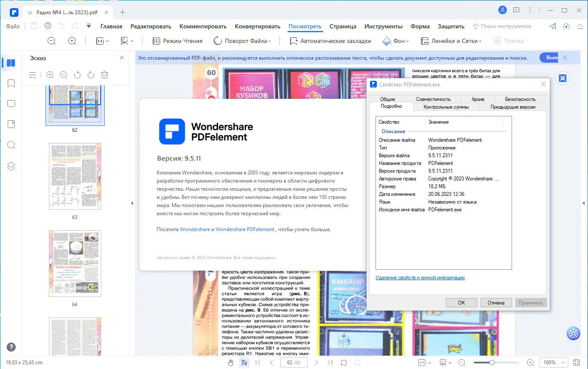Select page 63 thumbnail
The height and width of the screenshot is (369, 588).
pos(75,176)
